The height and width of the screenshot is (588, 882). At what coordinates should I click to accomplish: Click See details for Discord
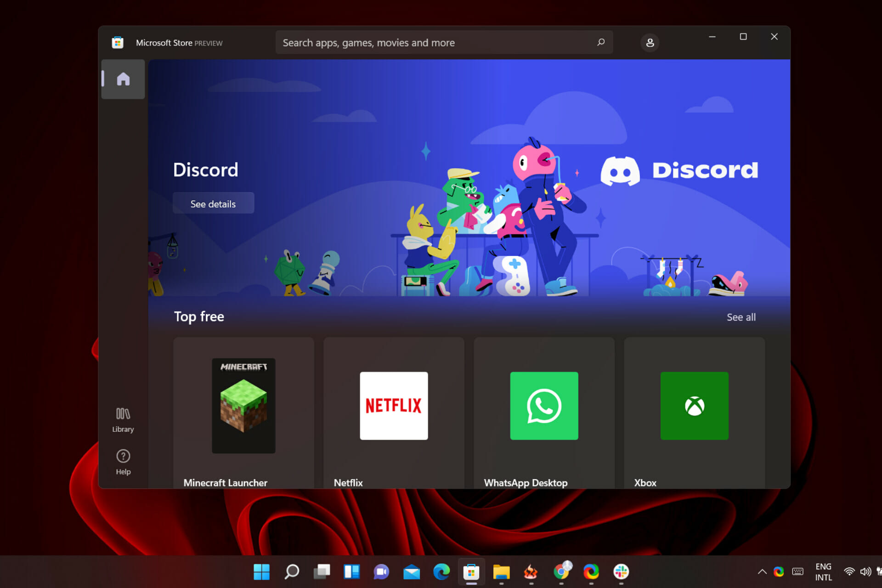click(x=213, y=204)
